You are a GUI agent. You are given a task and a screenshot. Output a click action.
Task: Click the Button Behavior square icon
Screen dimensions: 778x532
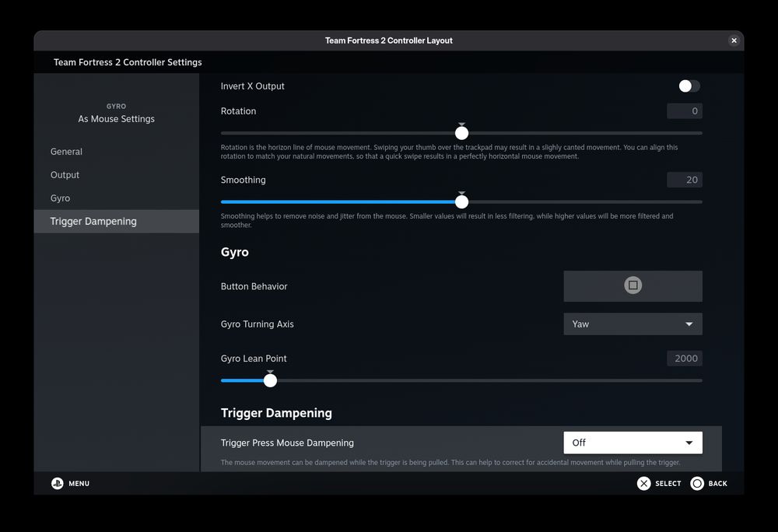633,285
